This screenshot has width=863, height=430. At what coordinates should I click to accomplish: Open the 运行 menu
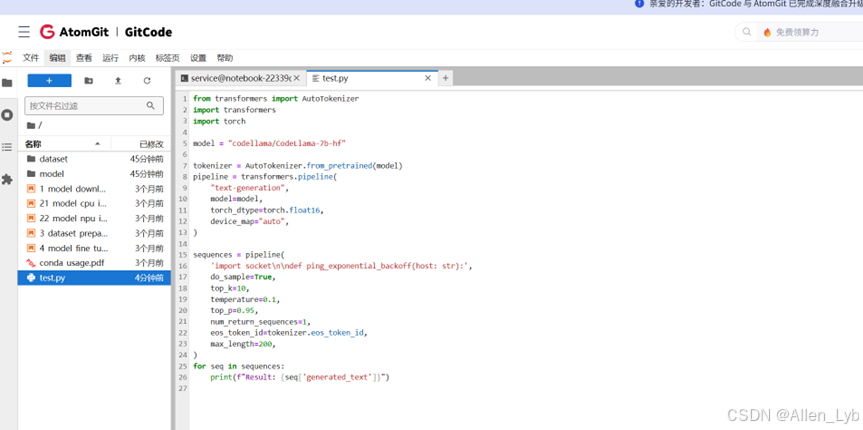111,58
